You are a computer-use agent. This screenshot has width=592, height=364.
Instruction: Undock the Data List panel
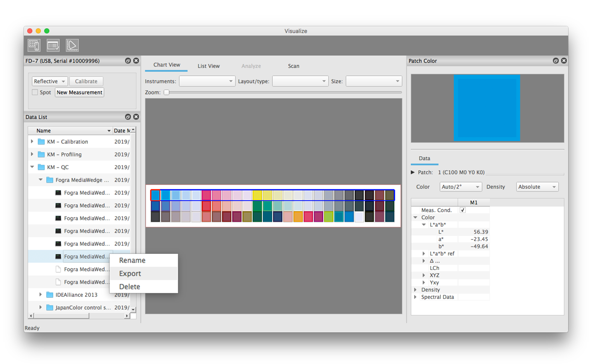tap(128, 117)
